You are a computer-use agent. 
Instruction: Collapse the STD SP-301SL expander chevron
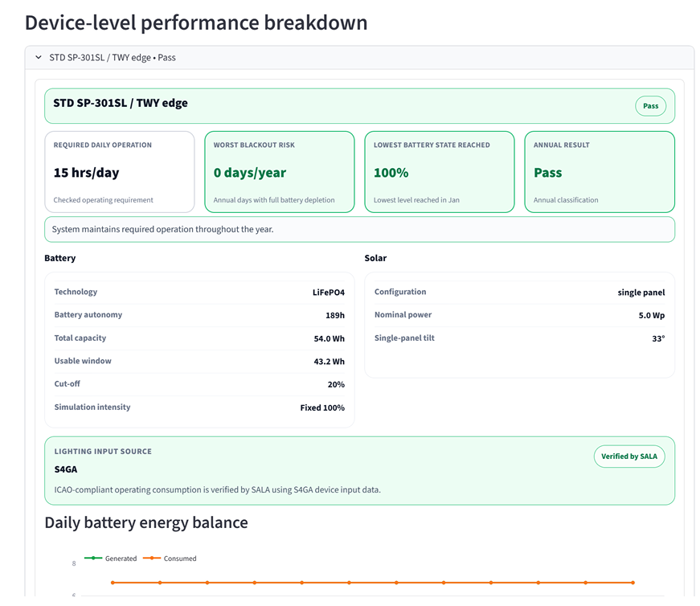tap(38, 58)
